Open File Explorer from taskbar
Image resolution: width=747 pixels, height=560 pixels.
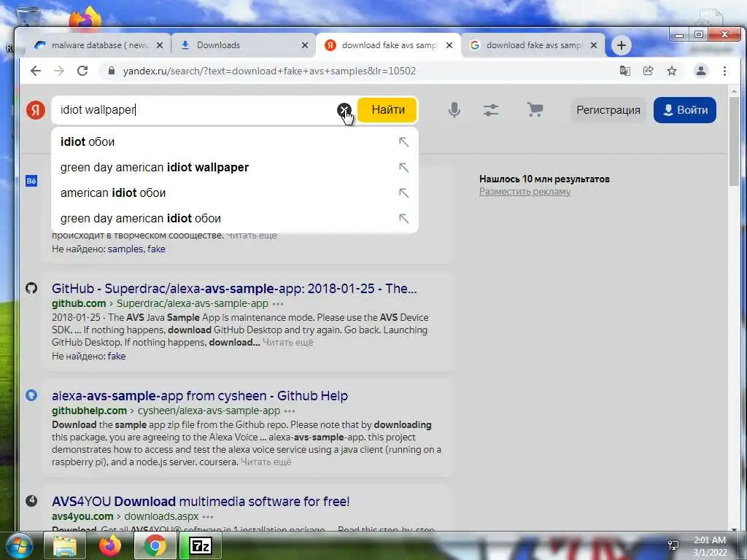coord(65,545)
